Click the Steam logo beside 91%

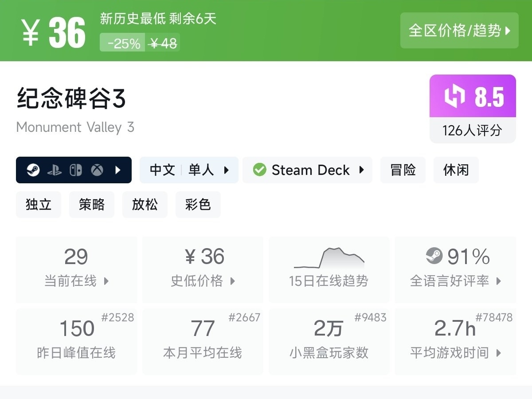(x=434, y=256)
